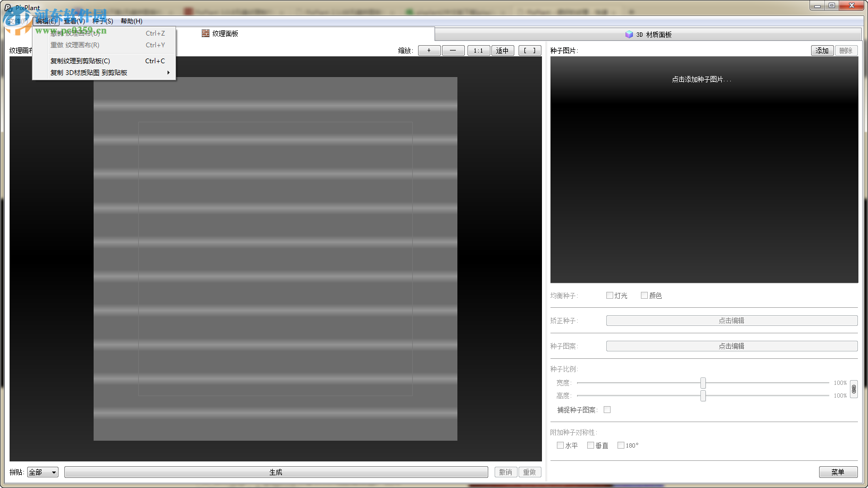Choose 复制纹理到剪贴板(C) from the menu
Viewport: 868px width, 488px height.
pyautogui.click(x=104, y=61)
